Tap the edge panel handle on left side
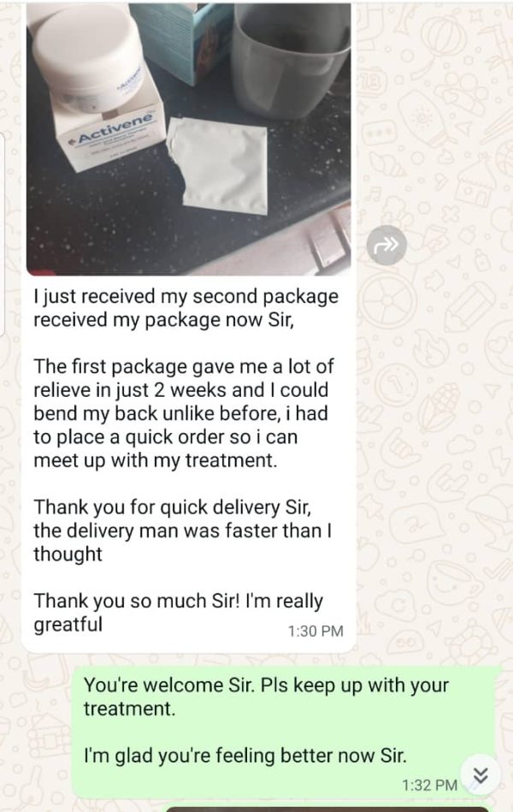The width and height of the screenshot is (513, 812). (x=2, y=234)
